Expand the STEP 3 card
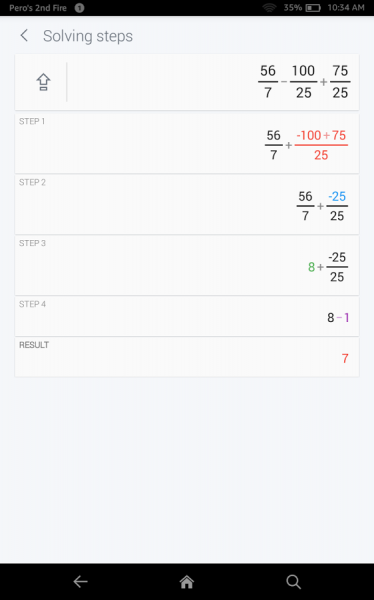 [x=187, y=265]
